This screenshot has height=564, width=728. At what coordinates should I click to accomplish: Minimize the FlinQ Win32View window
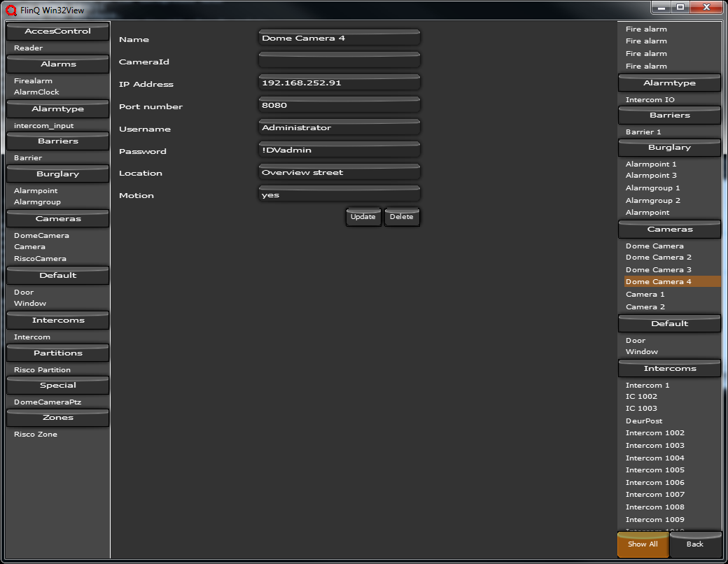(661, 8)
